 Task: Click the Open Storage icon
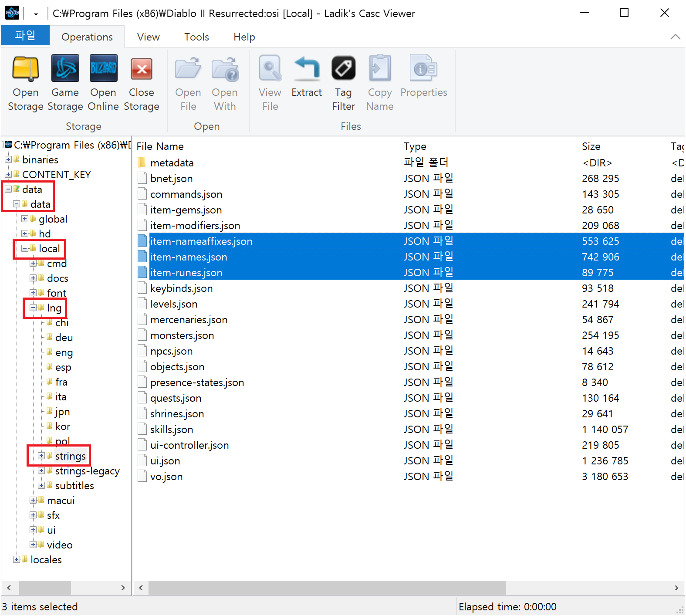(x=26, y=69)
